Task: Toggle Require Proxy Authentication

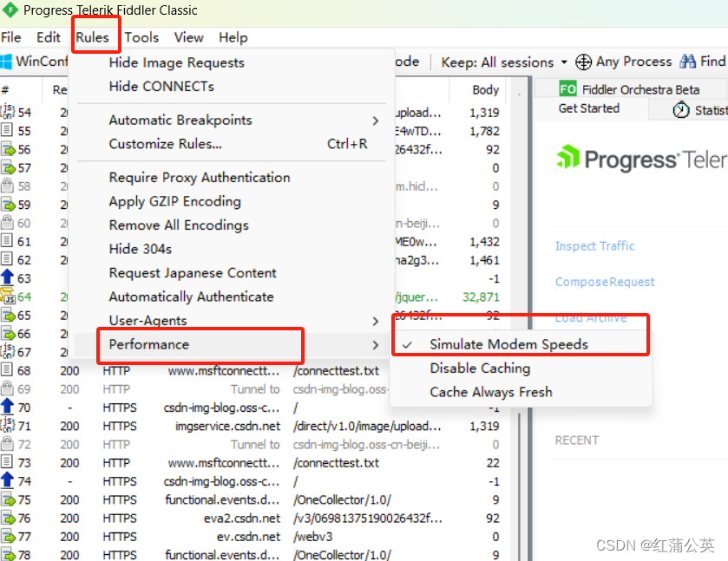Action: (200, 177)
